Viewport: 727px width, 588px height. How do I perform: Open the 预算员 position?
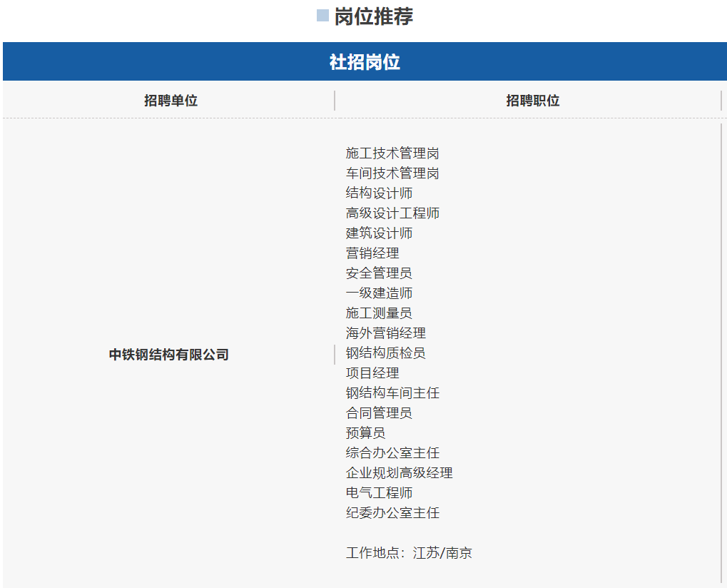point(365,432)
